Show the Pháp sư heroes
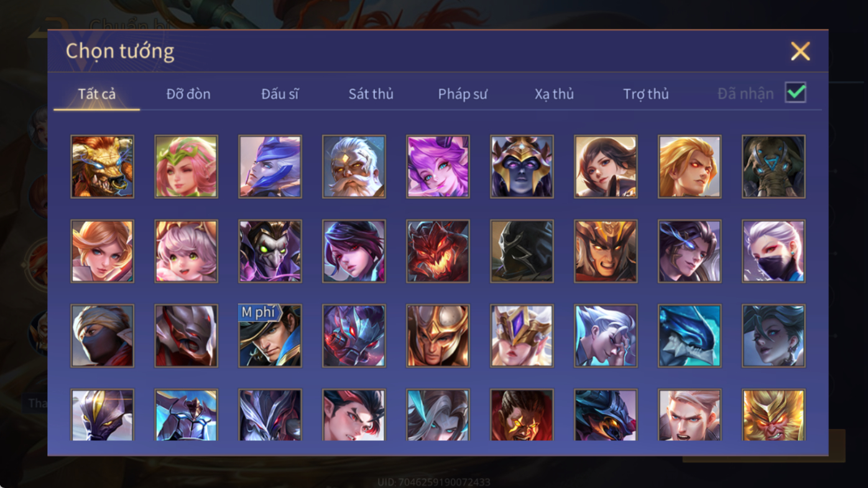Screen dimensions: 868x488 [x=463, y=94]
